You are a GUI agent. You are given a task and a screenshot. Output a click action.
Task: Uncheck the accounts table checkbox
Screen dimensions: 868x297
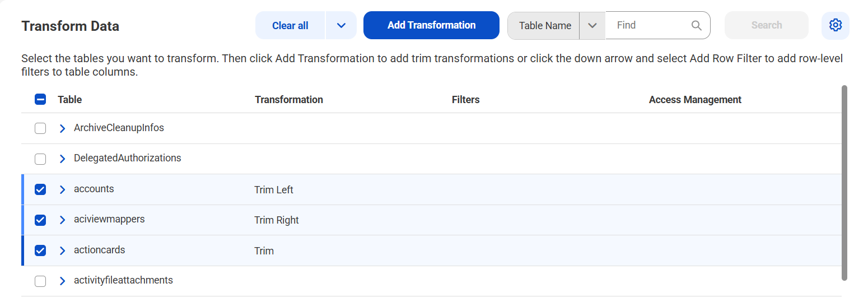(x=40, y=189)
